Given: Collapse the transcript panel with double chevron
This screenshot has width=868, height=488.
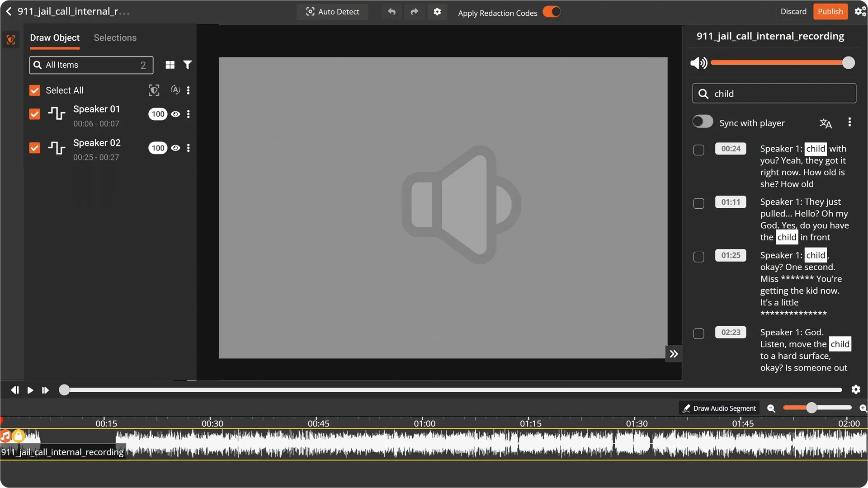Looking at the screenshot, I should point(674,354).
